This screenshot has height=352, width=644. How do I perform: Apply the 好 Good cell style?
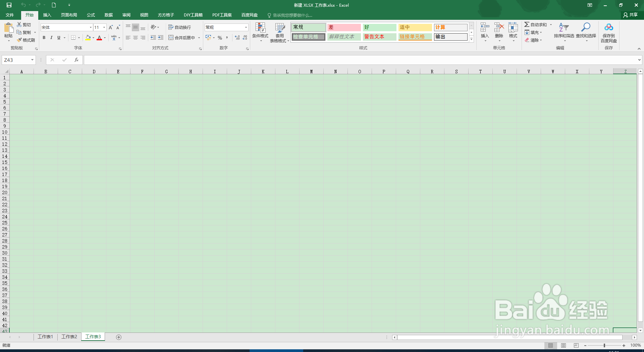[379, 27]
